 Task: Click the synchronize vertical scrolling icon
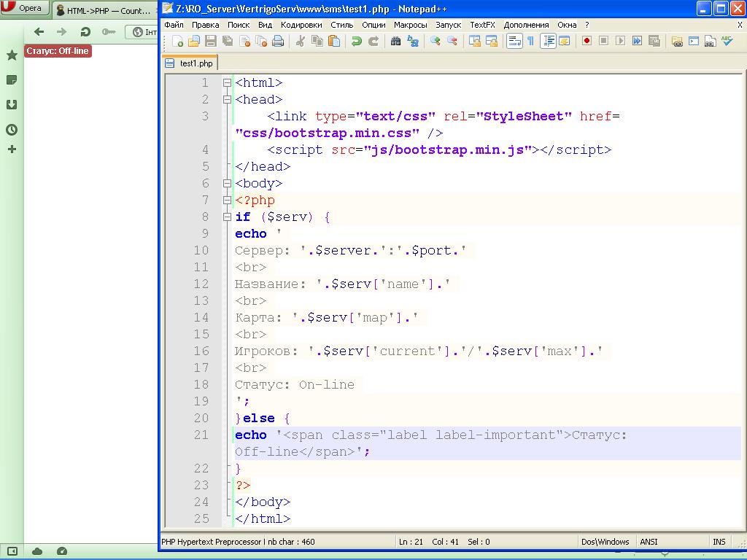coord(474,42)
